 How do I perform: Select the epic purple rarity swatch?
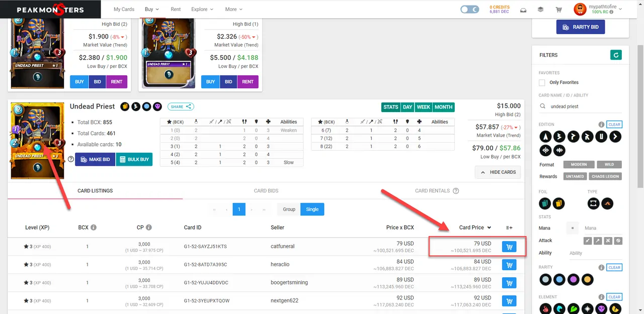coord(573,279)
